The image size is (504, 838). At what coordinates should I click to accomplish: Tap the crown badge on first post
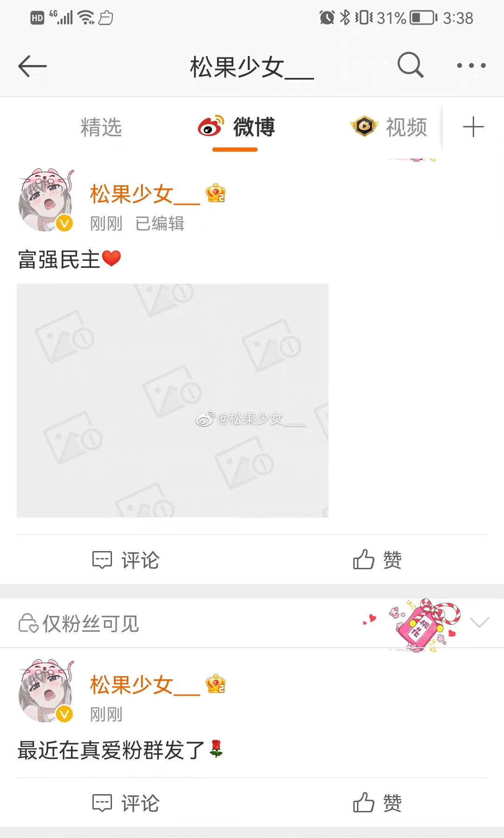pos(216,193)
